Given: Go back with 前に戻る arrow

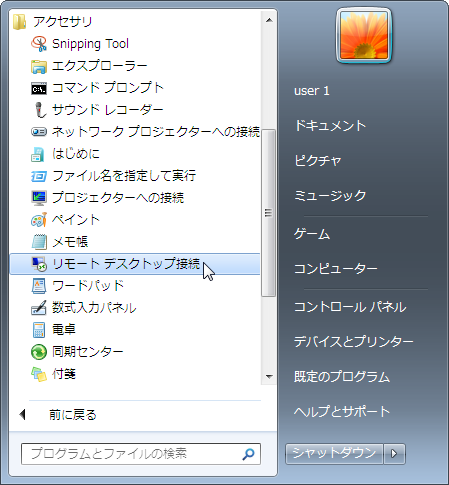Looking at the screenshot, I should click(x=23, y=415).
